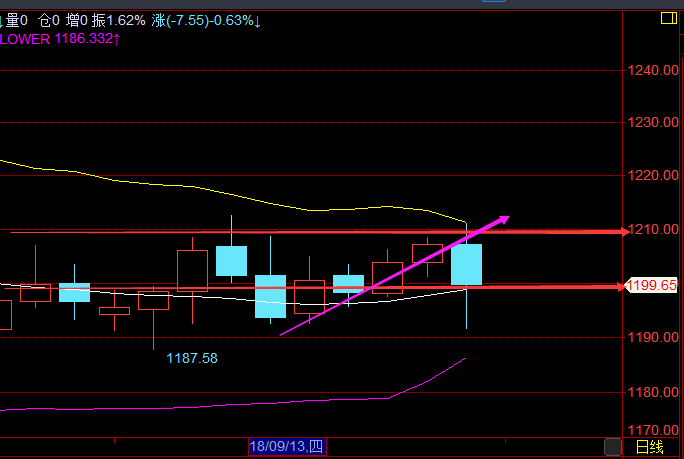This screenshot has height=459, width=684.
Task: Click the gray square button beside 日线
Action: (612, 447)
